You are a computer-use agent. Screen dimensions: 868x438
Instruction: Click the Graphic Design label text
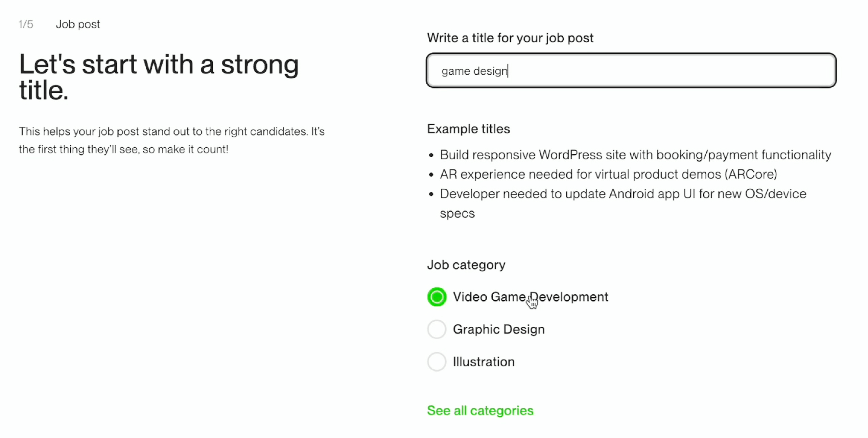point(498,329)
